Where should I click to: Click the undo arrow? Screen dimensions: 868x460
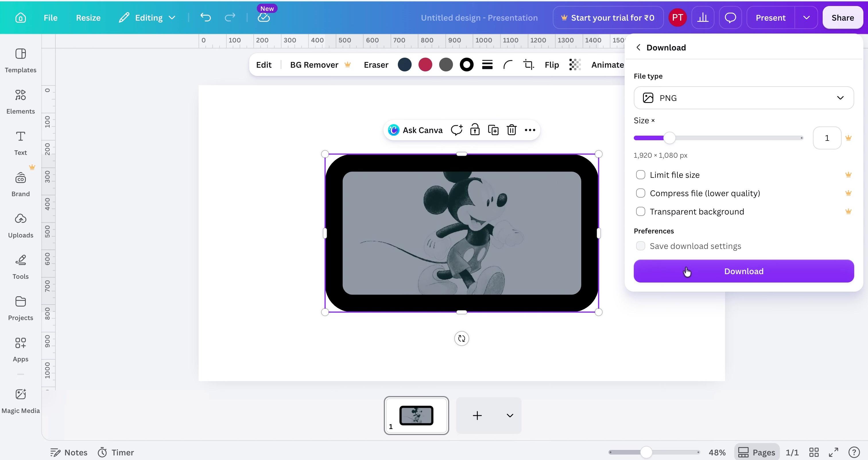point(206,17)
